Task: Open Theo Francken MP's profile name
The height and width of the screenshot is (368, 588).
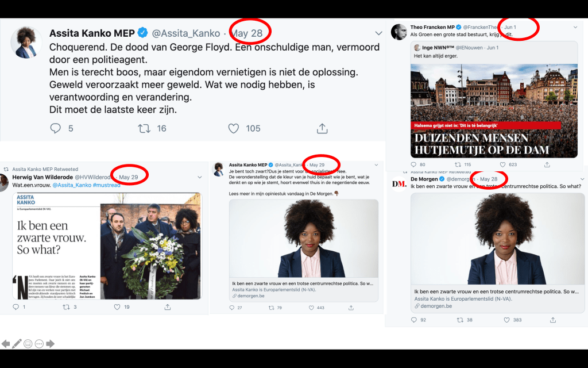Action: coord(435,27)
